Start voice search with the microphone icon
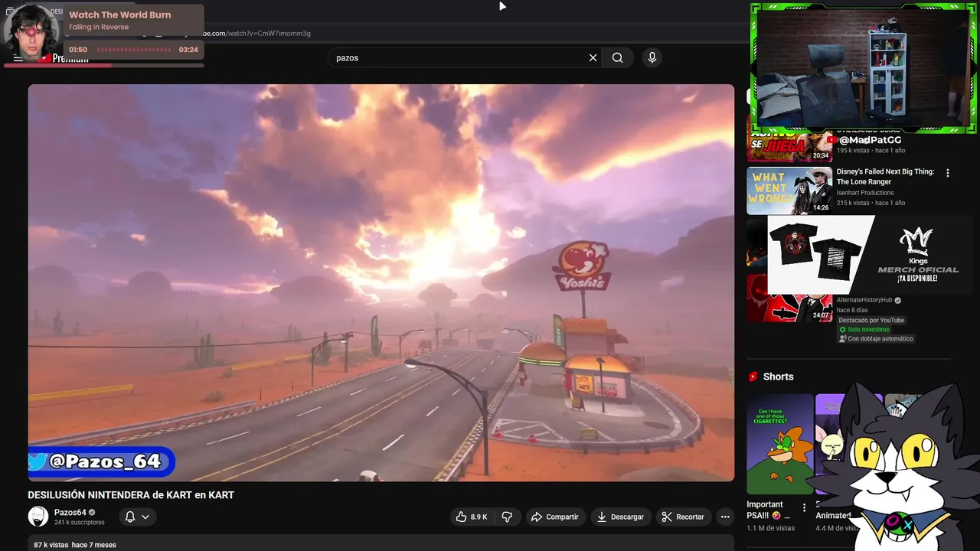The width and height of the screenshot is (980, 551). pos(652,57)
